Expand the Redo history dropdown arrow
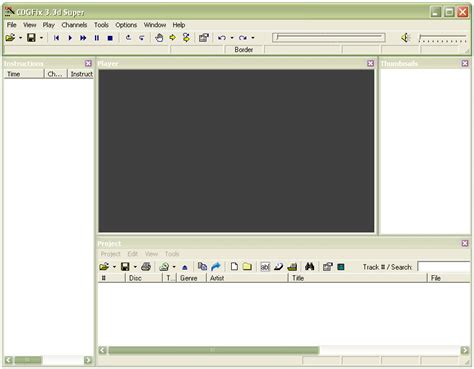This screenshot has height=369, width=474. pyautogui.click(x=253, y=38)
